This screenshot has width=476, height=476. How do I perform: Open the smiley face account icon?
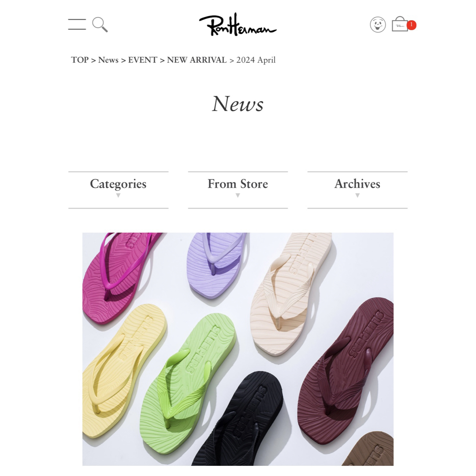click(378, 25)
